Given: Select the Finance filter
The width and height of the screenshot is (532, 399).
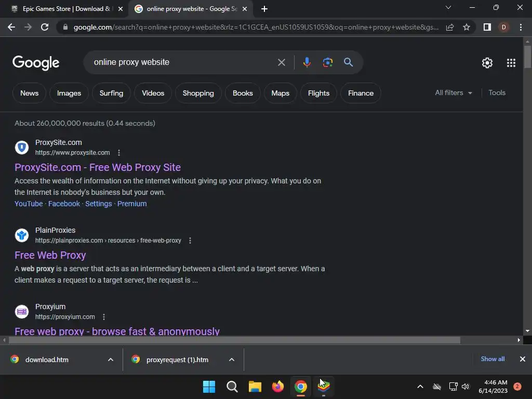Looking at the screenshot, I should (361, 93).
